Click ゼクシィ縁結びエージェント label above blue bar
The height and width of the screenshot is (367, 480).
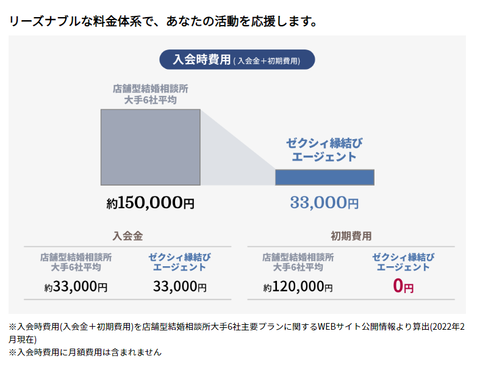[324, 150]
